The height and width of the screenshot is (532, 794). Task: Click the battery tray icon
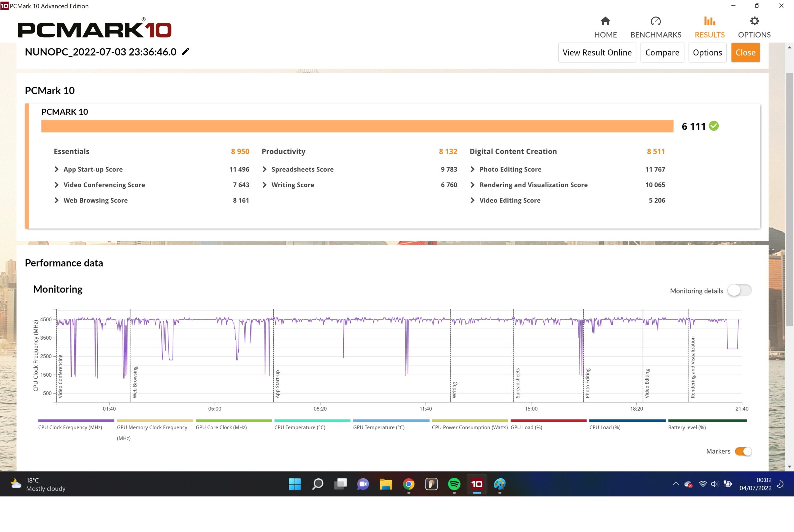point(728,484)
